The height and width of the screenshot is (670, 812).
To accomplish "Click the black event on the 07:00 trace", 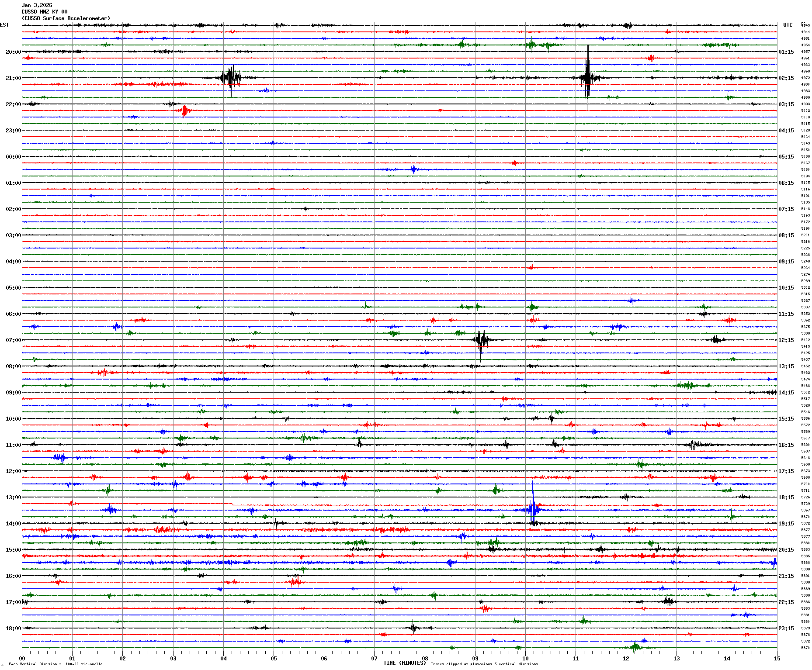I will pyautogui.click(x=481, y=340).
